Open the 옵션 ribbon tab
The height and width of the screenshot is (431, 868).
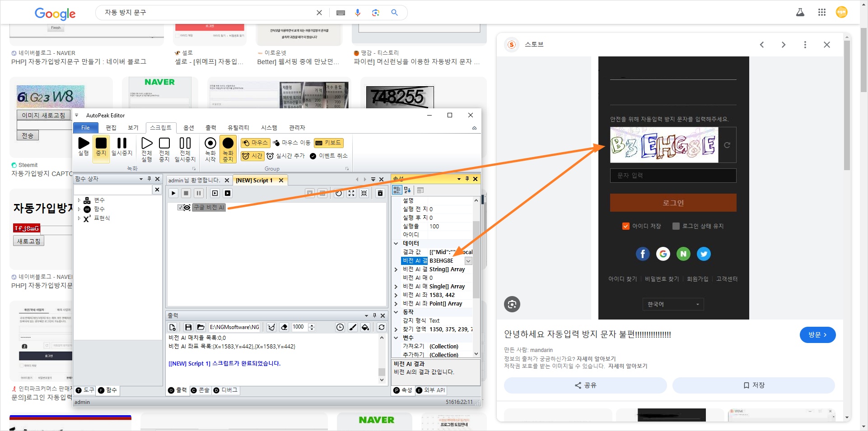pos(189,128)
